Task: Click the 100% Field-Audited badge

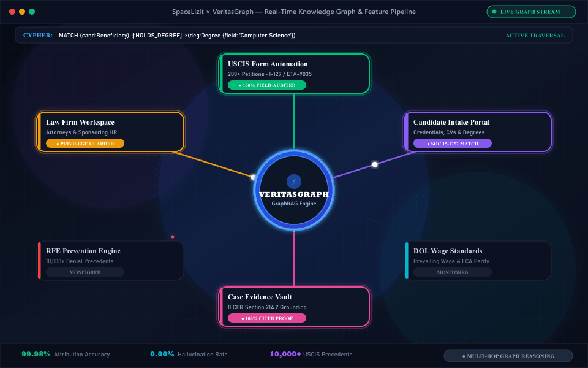Action: point(267,85)
